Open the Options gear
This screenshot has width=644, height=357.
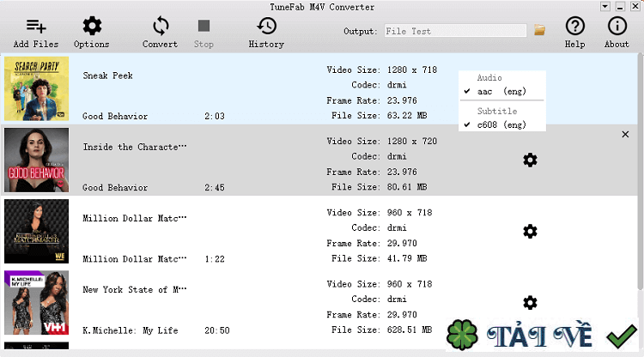click(x=92, y=26)
